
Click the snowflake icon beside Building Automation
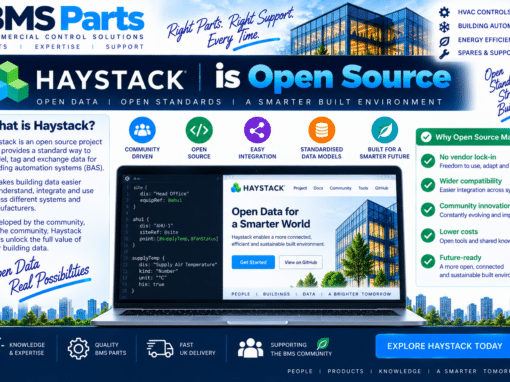[x=444, y=27]
